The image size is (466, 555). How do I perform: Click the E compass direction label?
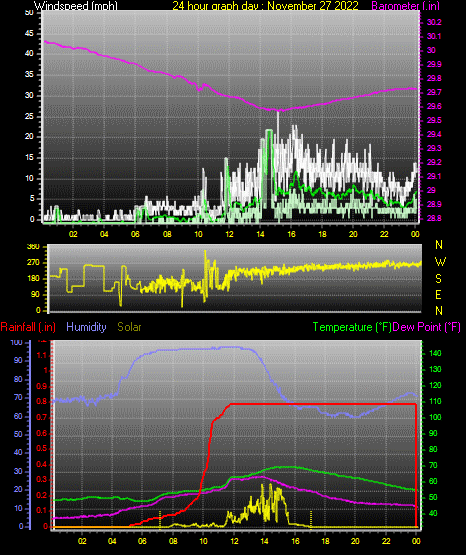coord(438,294)
